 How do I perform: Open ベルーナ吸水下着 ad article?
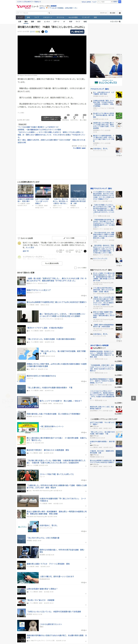point(57,474)
